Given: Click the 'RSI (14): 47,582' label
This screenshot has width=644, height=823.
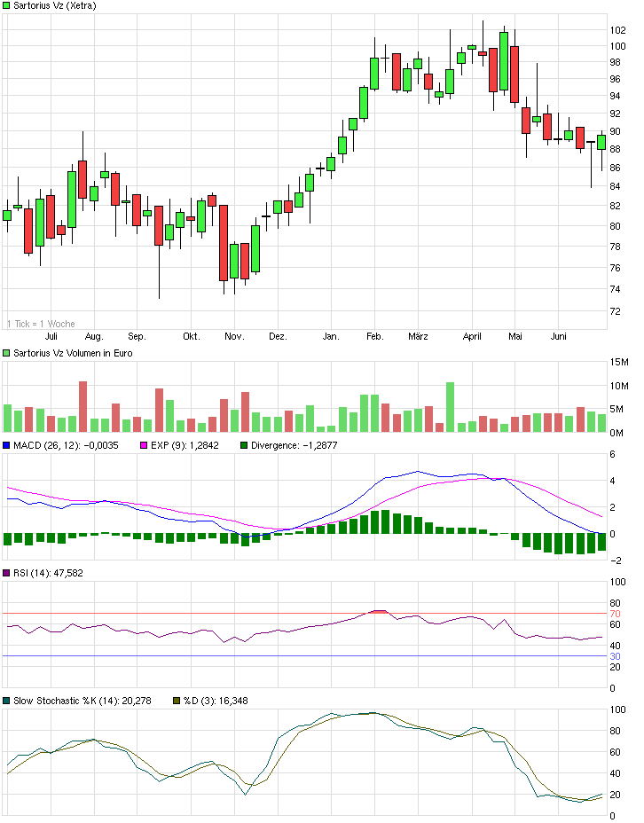Looking at the screenshot, I should pyautogui.click(x=48, y=573).
